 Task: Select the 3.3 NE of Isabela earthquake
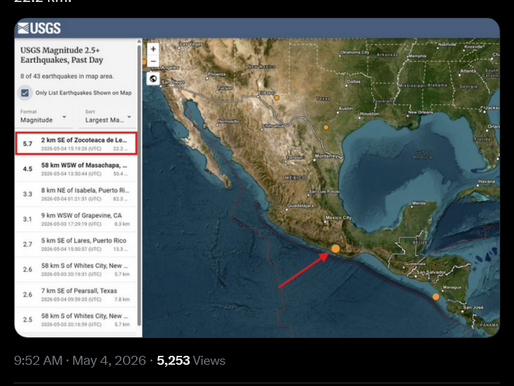tap(76, 194)
